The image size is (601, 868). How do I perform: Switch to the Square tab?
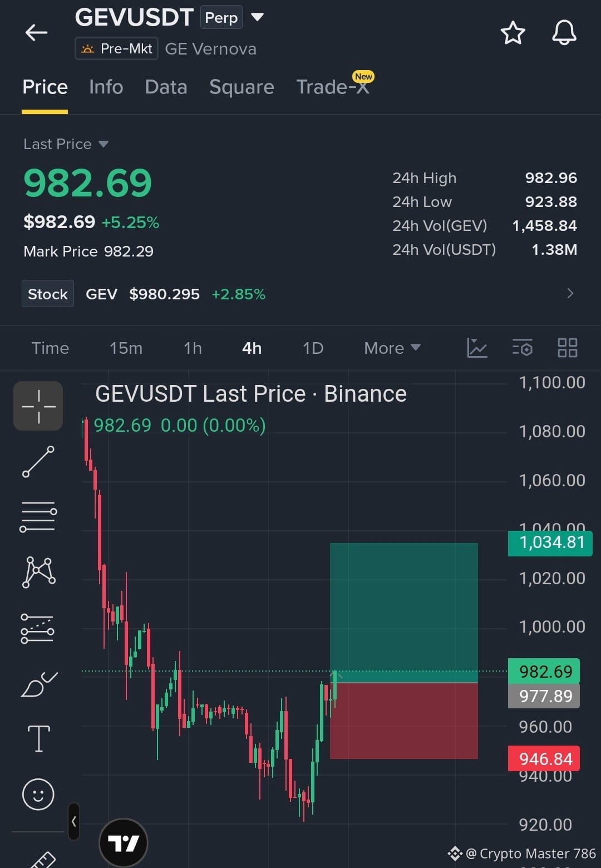[x=242, y=87]
